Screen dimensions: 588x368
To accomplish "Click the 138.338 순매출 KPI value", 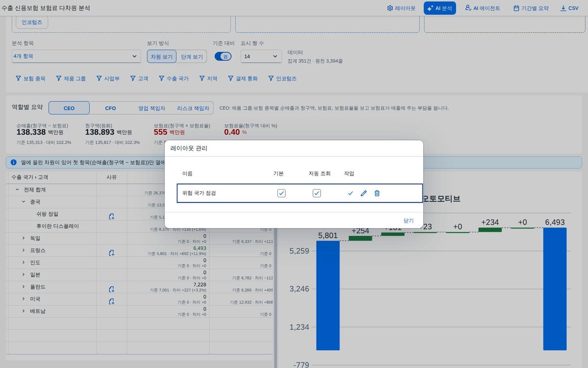I will click(31, 132).
